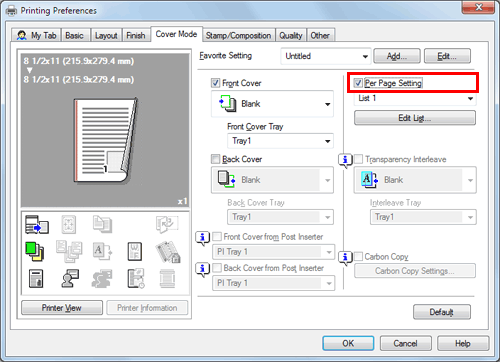Click the greyed folded document with curved arrow icon

pyautogui.click(x=166, y=224)
